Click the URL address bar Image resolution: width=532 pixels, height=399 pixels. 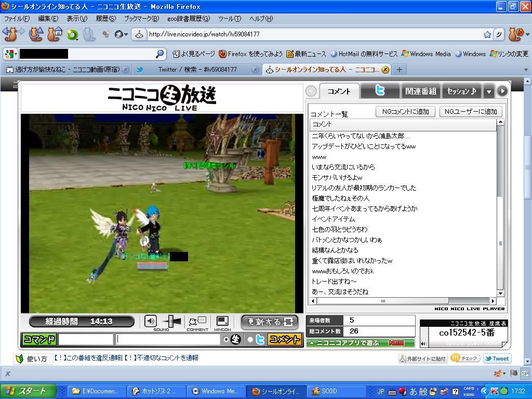[314, 34]
